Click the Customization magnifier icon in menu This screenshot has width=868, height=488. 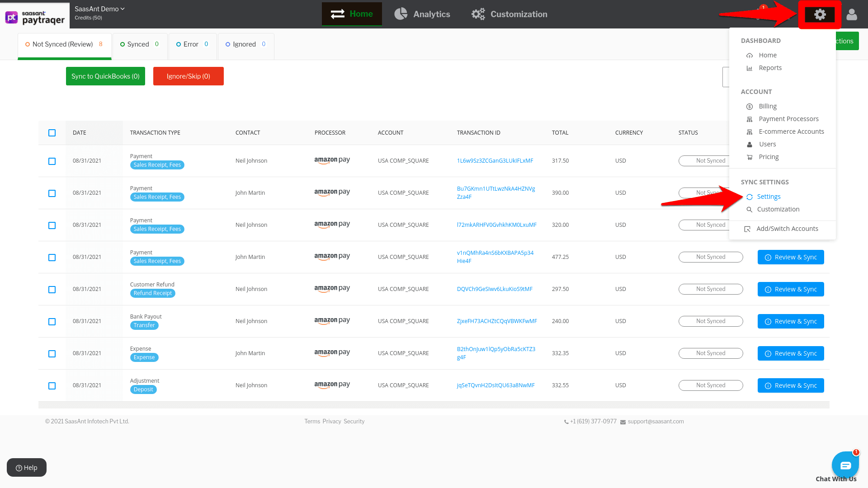pos(750,210)
